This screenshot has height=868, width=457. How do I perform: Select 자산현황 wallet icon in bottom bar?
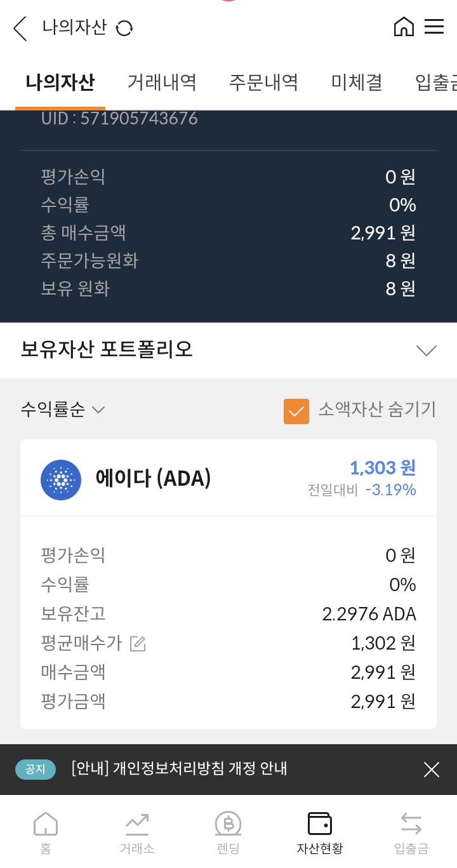[320, 832]
